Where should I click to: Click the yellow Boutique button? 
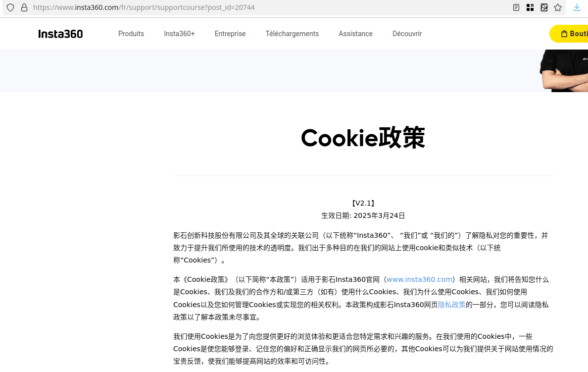click(x=569, y=34)
